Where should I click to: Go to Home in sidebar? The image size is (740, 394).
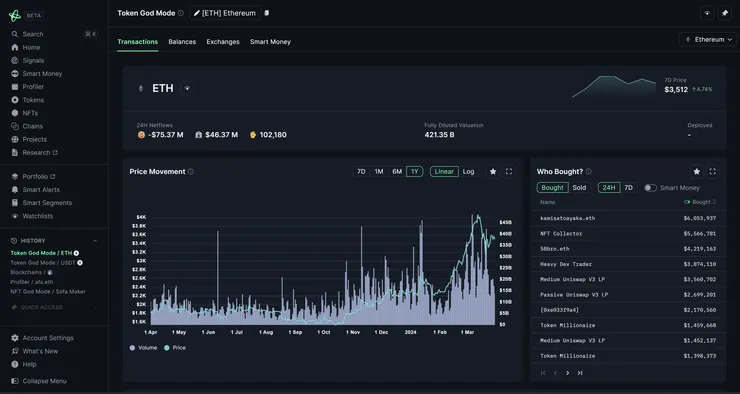coord(31,47)
